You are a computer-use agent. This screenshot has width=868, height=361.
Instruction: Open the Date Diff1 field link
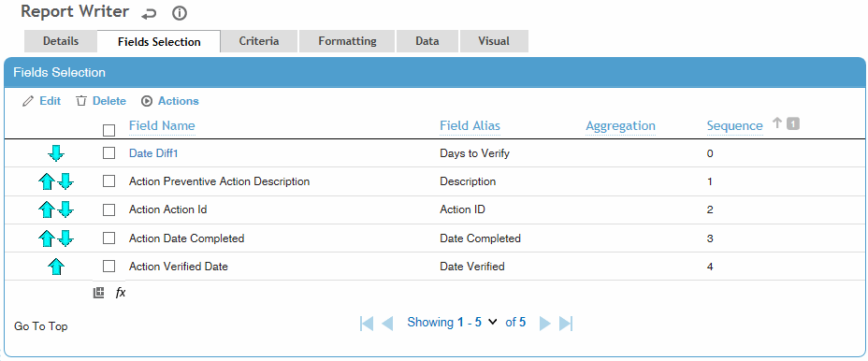coord(153,153)
